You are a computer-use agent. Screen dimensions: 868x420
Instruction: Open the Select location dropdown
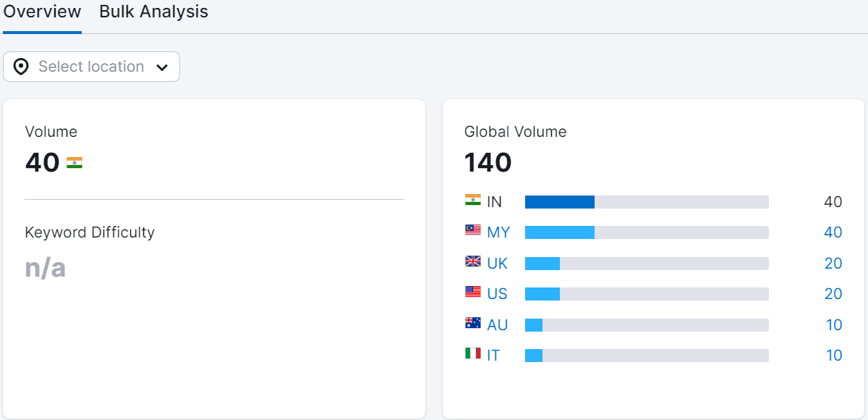tap(91, 66)
